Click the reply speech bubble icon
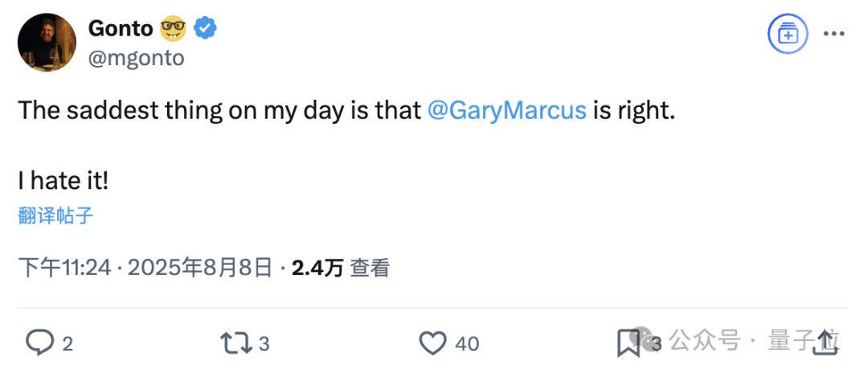Screen dimensions: 868x374 coord(39,343)
